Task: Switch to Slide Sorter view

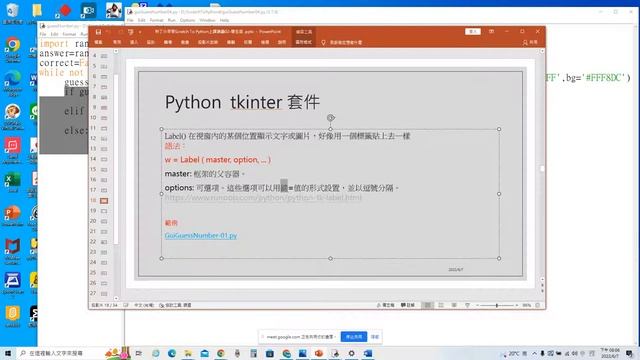Action: [x=441, y=305]
